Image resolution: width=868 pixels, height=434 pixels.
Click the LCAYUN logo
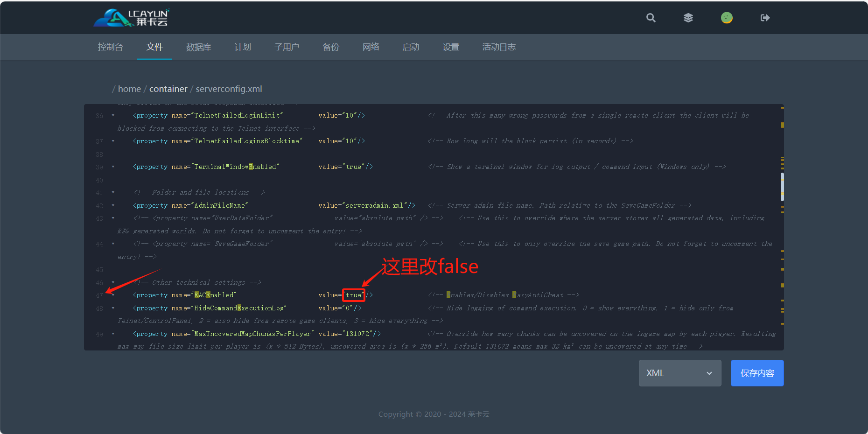(x=131, y=18)
